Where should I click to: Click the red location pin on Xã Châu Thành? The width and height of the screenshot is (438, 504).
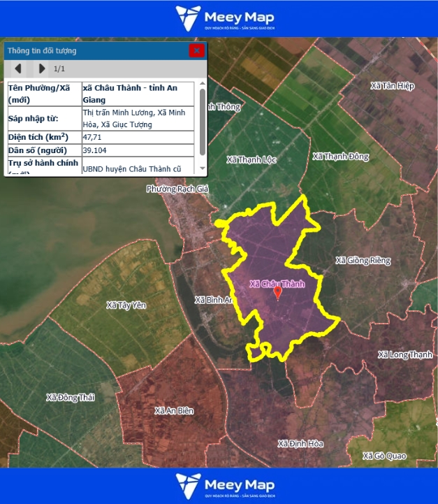(277, 292)
